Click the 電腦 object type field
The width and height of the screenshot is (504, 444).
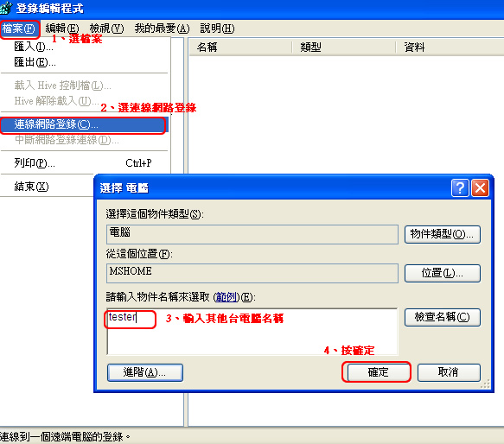coord(252,234)
